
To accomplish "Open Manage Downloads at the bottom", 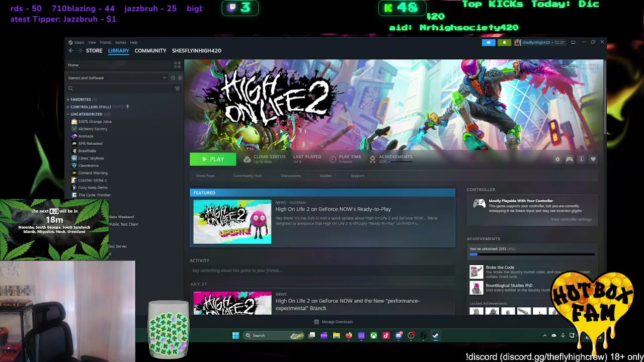I will tap(334, 322).
